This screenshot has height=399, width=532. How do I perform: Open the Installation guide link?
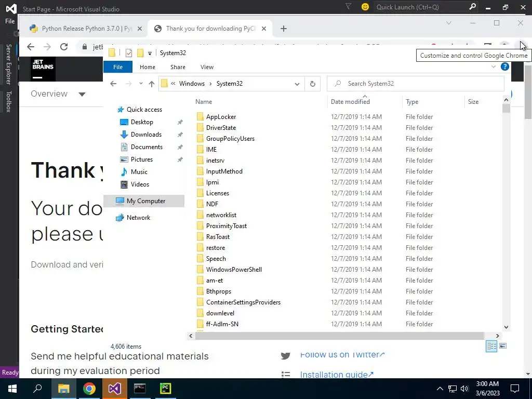(x=337, y=374)
